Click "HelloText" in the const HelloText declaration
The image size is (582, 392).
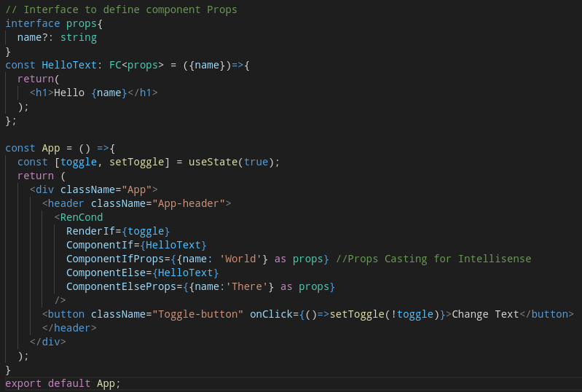point(69,65)
